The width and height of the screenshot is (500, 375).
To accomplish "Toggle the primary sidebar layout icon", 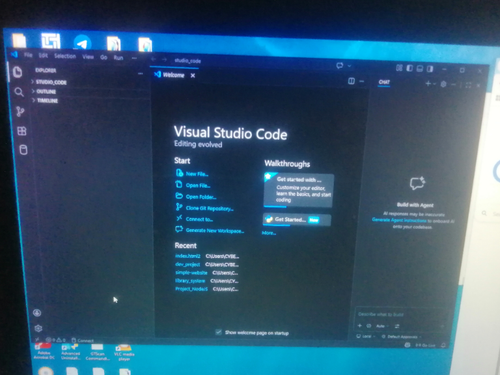I will coord(410,68).
